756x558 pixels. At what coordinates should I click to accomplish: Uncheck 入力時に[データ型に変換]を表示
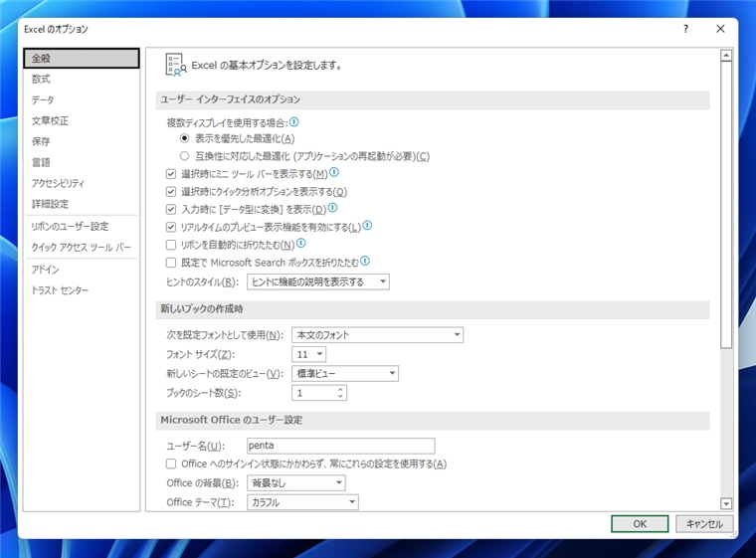click(171, 209)
